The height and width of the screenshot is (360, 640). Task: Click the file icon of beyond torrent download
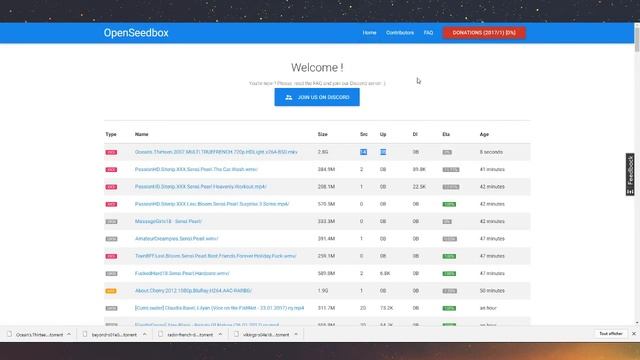[85, 334]
